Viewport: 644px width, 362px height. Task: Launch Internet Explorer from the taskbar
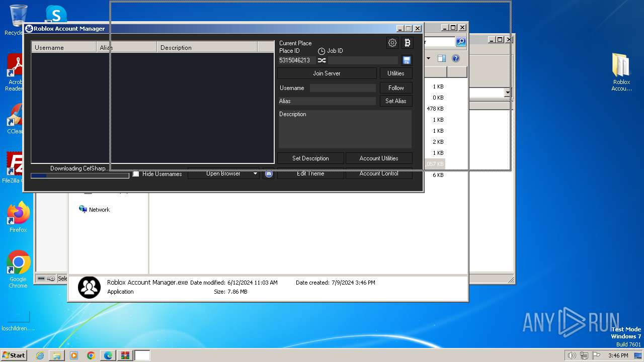click(x=40, y=355)
